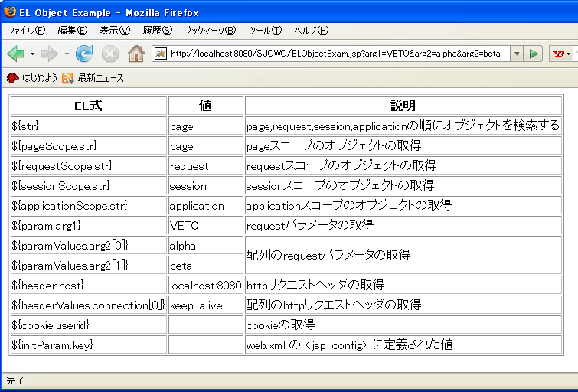The image size is (578, 392).
Task: Click the ${param.arg1} table cell
Action: click(89, 225)
